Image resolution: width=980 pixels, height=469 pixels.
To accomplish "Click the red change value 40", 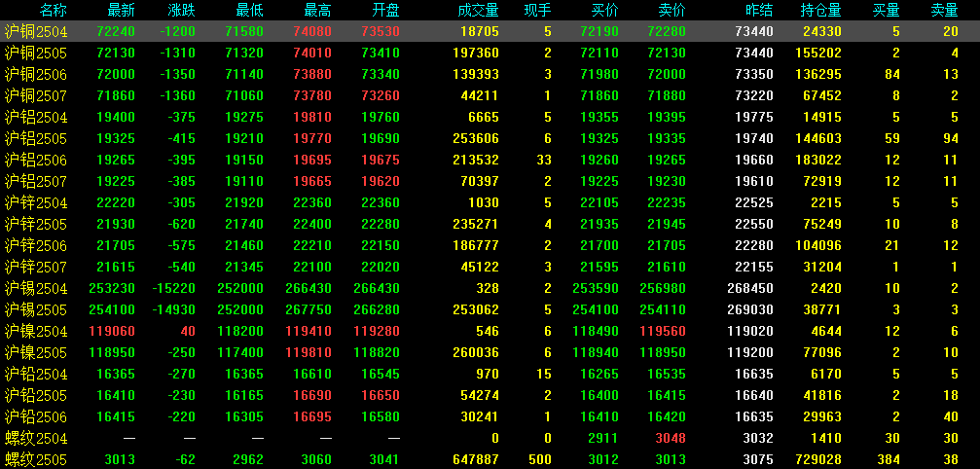I will pos(188,332).
